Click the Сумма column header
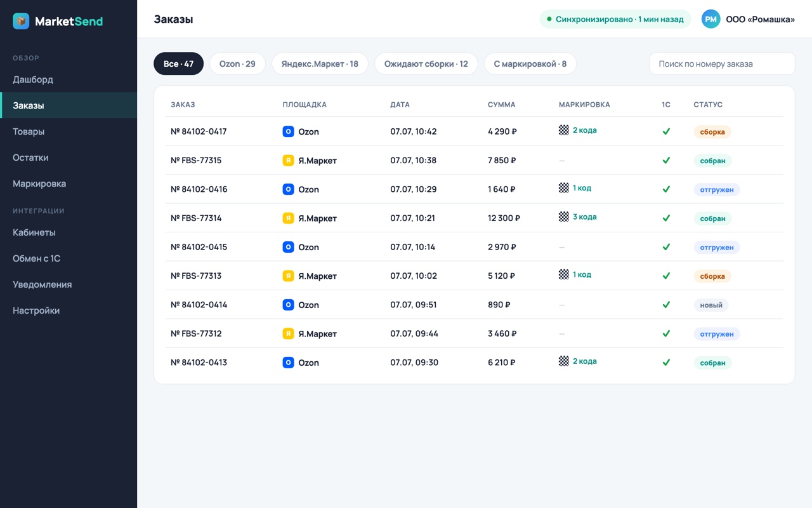 (x=501, y=105)
